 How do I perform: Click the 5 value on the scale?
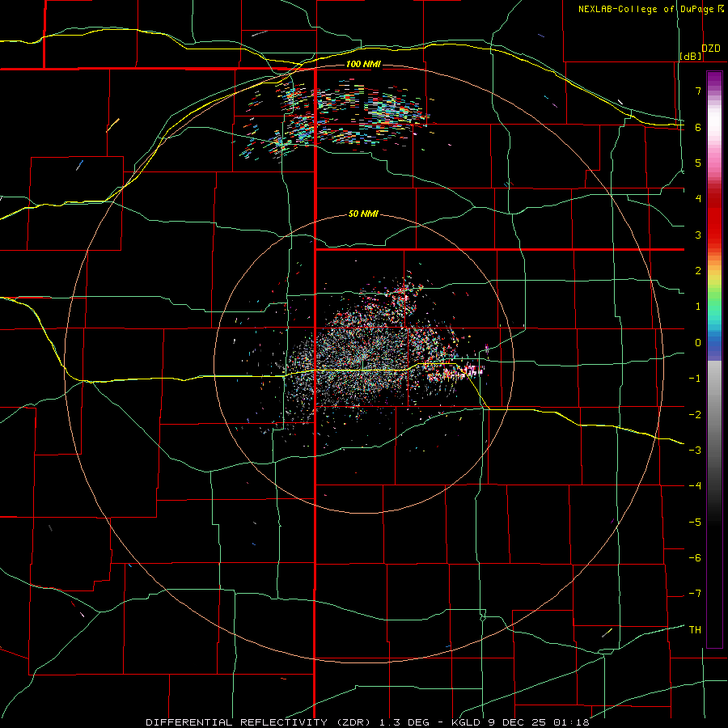(698, 163)
